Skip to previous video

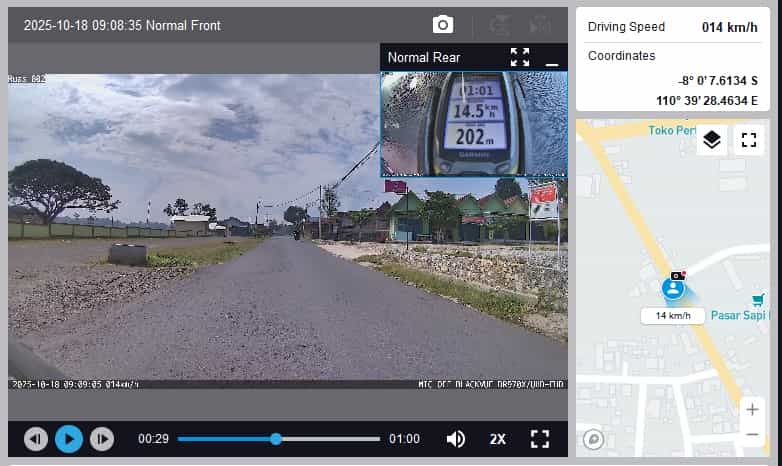35,438
